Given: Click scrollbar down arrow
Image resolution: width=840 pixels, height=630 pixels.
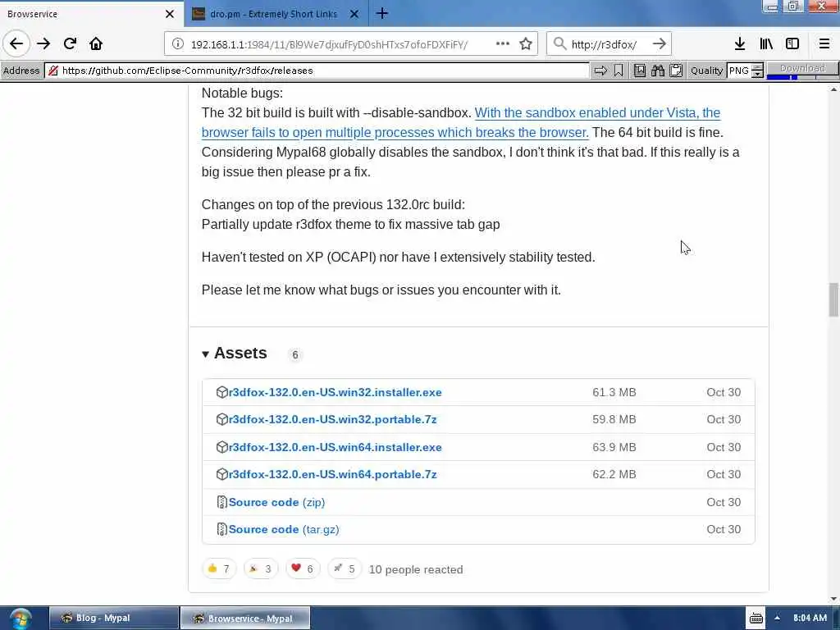Looking at the screenshot, I should point(833,599).
